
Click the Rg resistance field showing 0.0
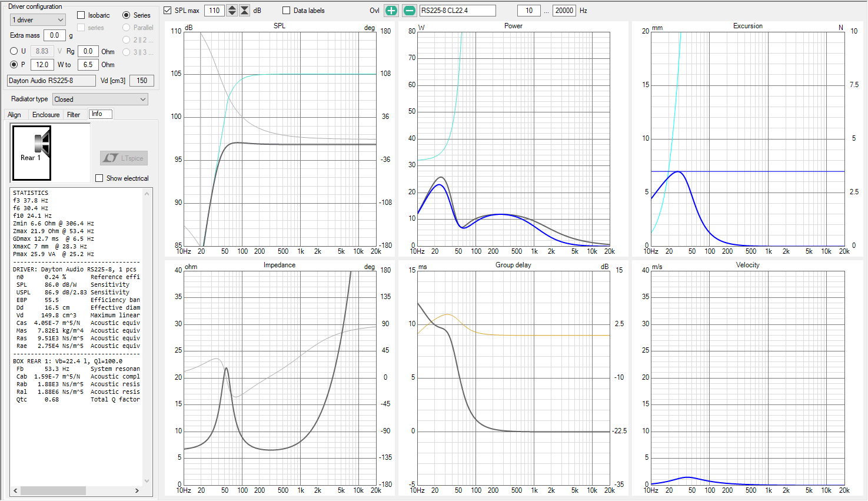click(x=88, y=51)
